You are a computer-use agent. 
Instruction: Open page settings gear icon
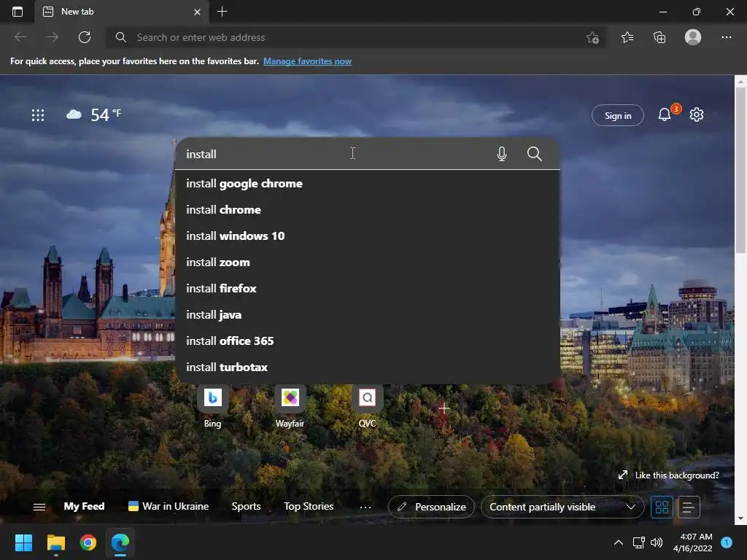(697, 114)
